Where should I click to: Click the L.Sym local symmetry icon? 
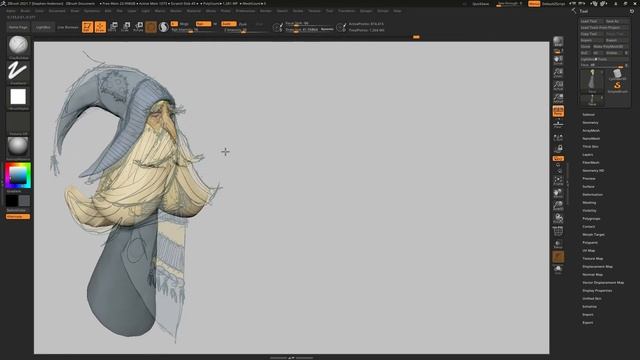coord(558,138)
